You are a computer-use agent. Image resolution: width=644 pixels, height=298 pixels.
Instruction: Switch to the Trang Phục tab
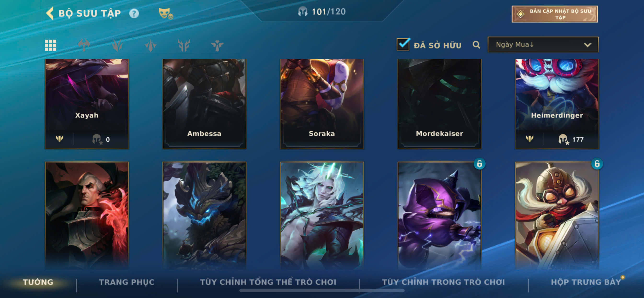click(126, 282)
